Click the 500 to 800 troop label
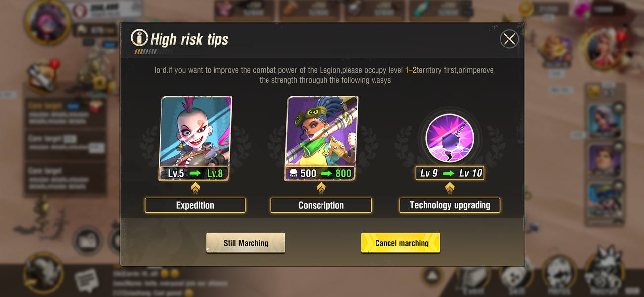 [x=321, y=173]
